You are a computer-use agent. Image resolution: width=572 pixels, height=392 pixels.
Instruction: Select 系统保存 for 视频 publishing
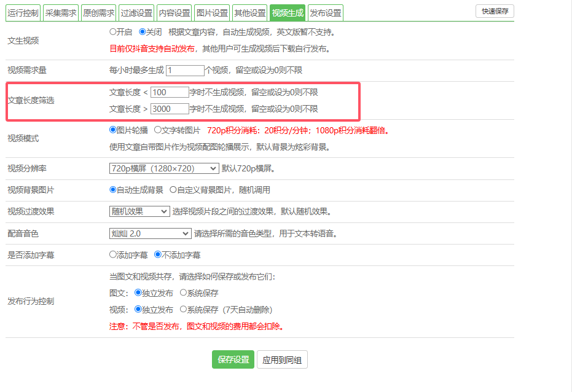click(x=183, y=310)
